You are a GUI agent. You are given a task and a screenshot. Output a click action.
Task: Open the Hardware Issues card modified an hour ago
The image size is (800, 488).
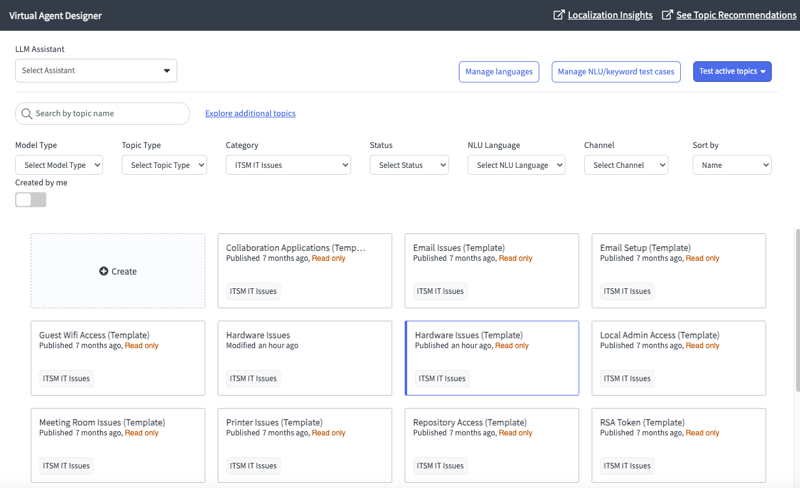(x=305, y=358)
